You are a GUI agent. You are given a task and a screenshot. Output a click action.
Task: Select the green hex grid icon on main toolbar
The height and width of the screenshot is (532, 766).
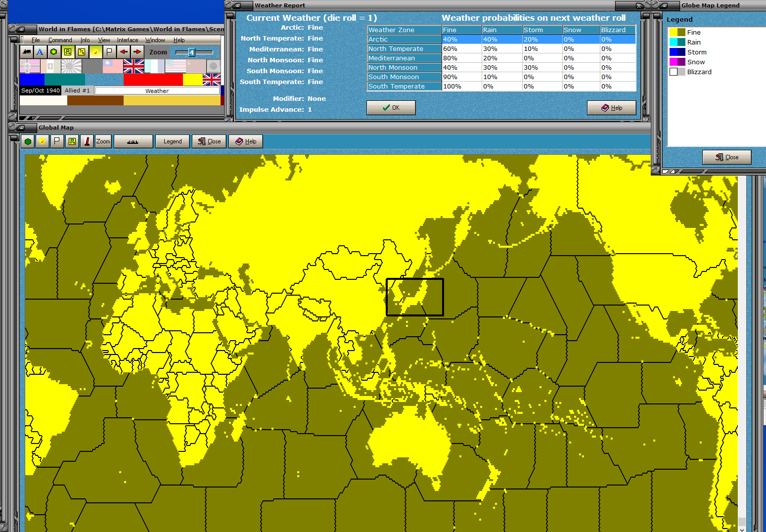53,51
